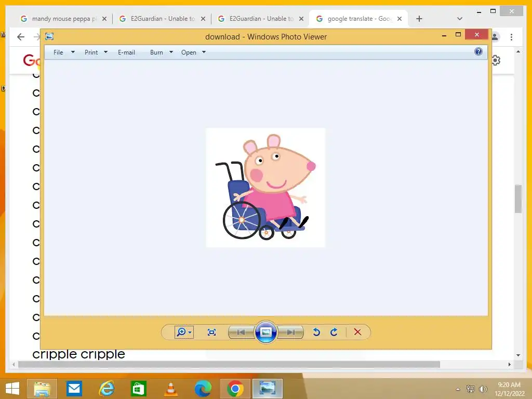
Task: Launch Internet Explorer from the taskbar
Action: (107, 389)
